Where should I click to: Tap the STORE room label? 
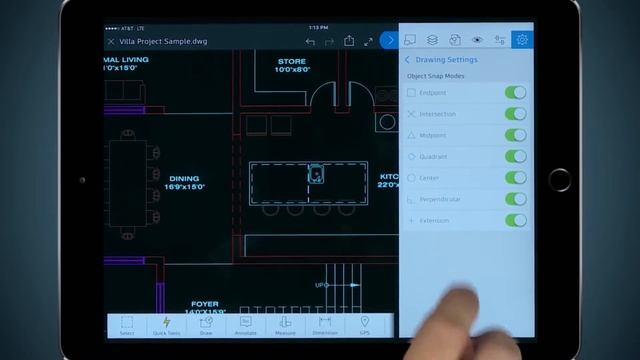coord(292,62)
